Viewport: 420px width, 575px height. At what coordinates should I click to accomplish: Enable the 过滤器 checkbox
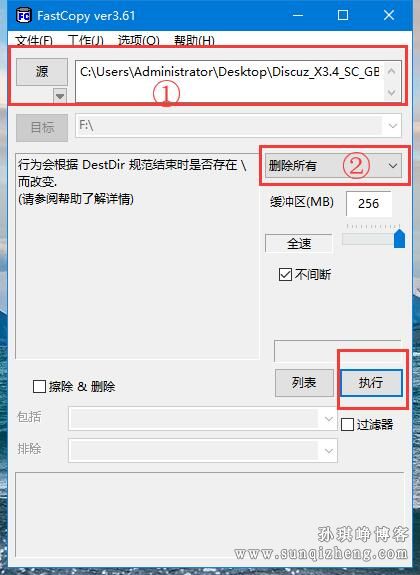(347, 424)
